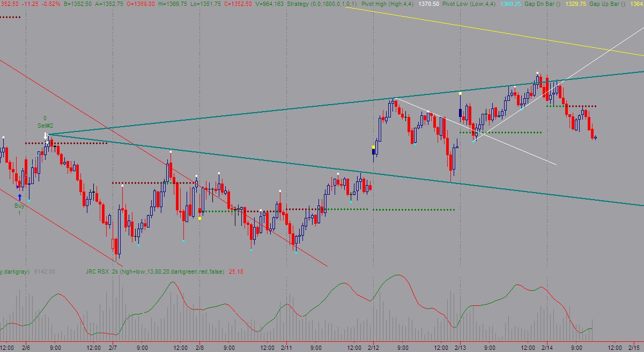This screenshot has height=352, width=644.
Task: Click the open value O=1369.00
Action: pyautogui.click(x=140, y=4)
